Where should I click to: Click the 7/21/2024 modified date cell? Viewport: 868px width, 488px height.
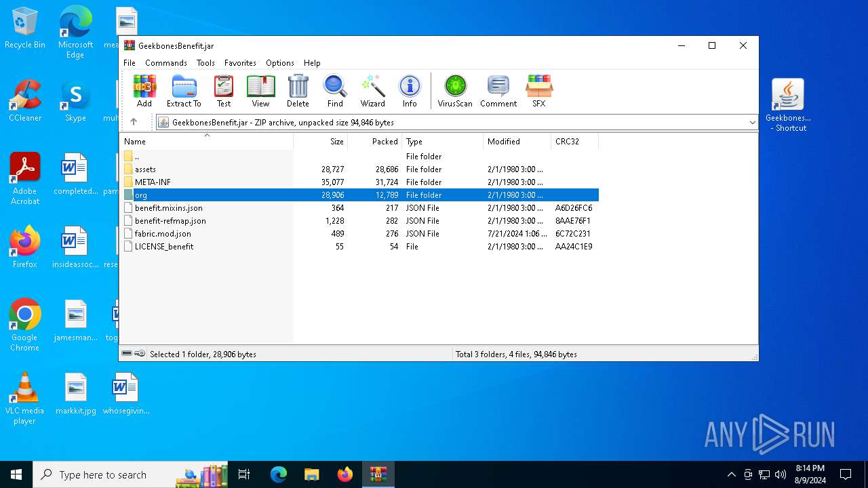pyautogui.click(x=517, y=234)
